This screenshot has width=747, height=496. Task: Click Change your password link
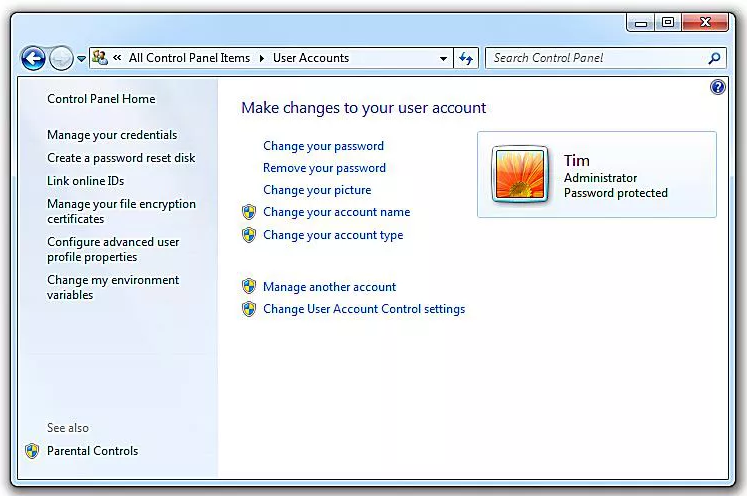tap(323, 146)
